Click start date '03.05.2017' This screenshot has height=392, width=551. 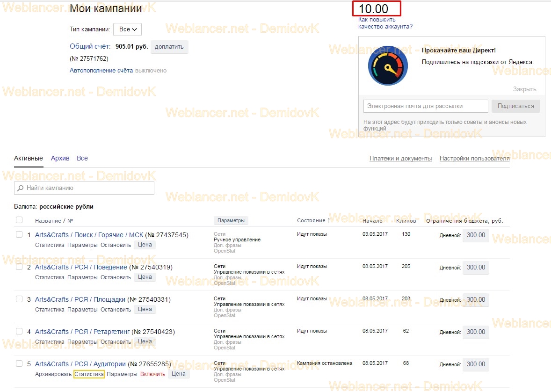click(375, 234)
